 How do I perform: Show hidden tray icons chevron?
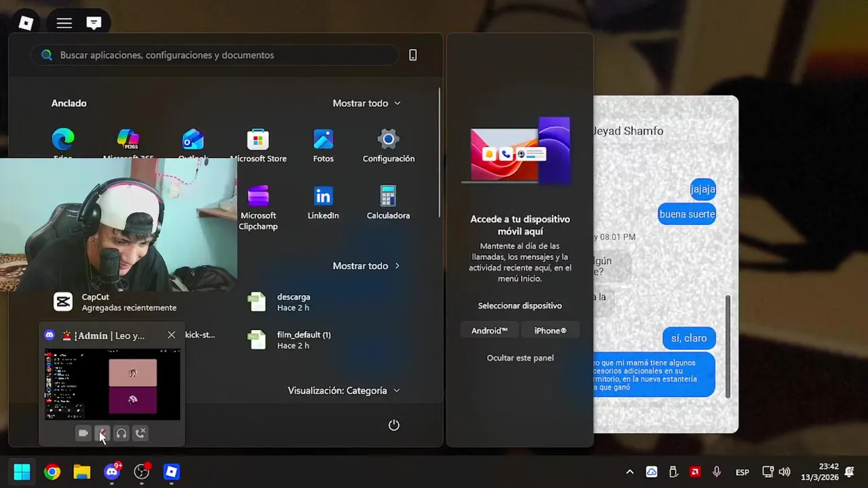coord(630,472)
